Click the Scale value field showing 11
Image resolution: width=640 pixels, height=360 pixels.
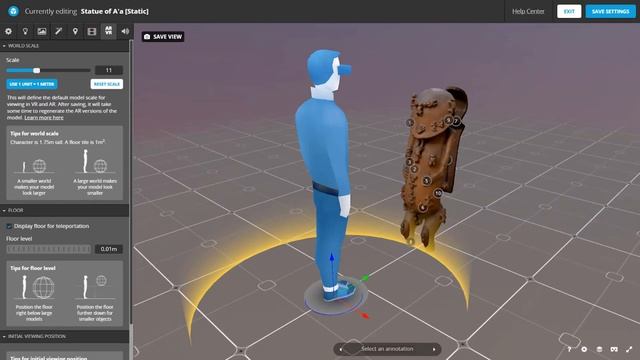pyautogui.click(x=109, y=70)
